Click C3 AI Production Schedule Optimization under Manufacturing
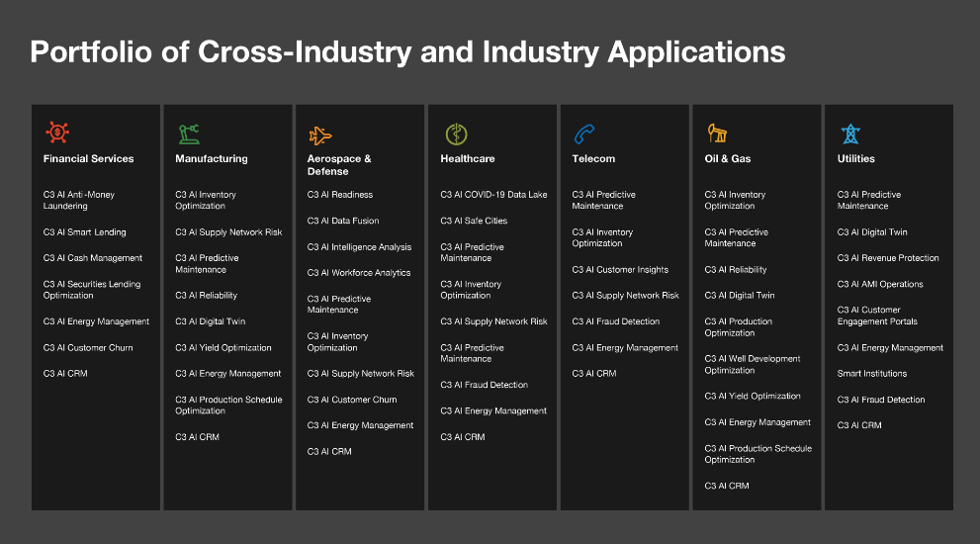 point(228,406)
